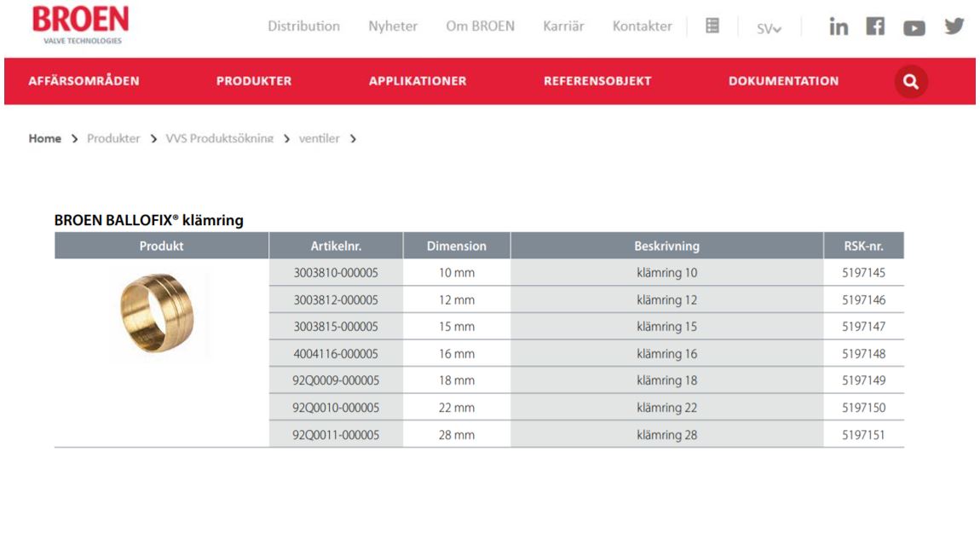The width and height of the screenshot is (980, 551).
Task: Open the Facebook icon link
Action: pos(875,27)
